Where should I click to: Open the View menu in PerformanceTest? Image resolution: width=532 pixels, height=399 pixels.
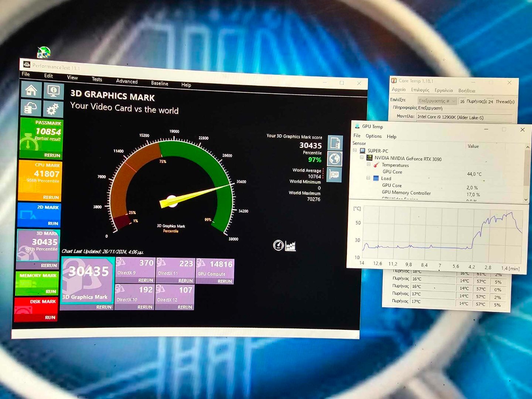pos(72,78)
